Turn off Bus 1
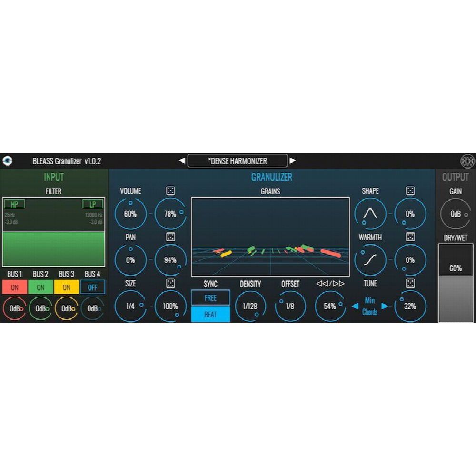The width and height of the screenshot is (476, 476). pyautogui.click(x=14, y=287)
